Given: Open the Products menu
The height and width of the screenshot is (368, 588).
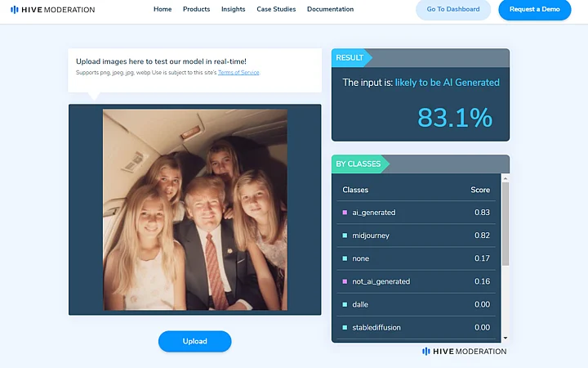Looking at the screenshot, I should (196, 10).
